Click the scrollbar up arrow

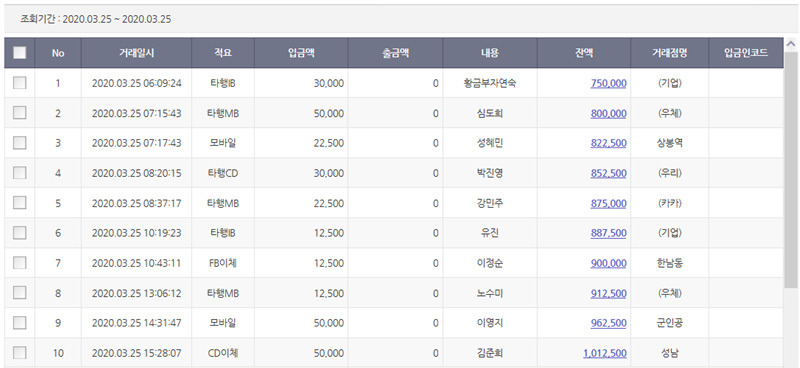coord(791,44)
